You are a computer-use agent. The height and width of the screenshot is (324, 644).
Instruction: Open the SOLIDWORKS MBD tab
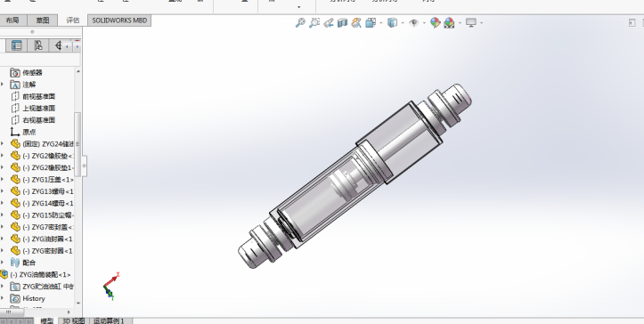[x=119, y=20]
